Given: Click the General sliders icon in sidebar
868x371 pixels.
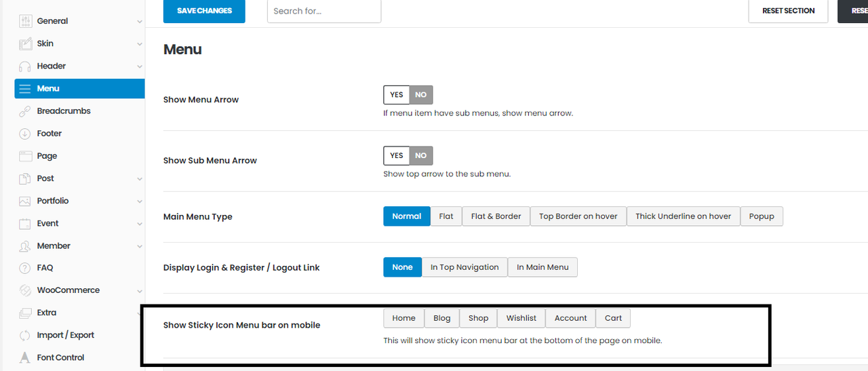Looking at the screenshot, I should [x=25, y=21].
